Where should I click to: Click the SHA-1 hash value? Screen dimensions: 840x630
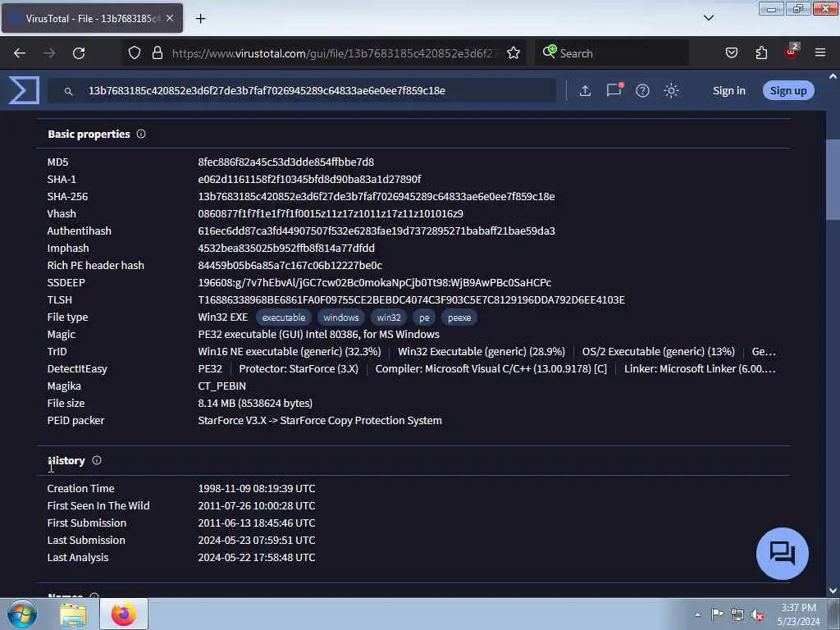coord(309,179)
